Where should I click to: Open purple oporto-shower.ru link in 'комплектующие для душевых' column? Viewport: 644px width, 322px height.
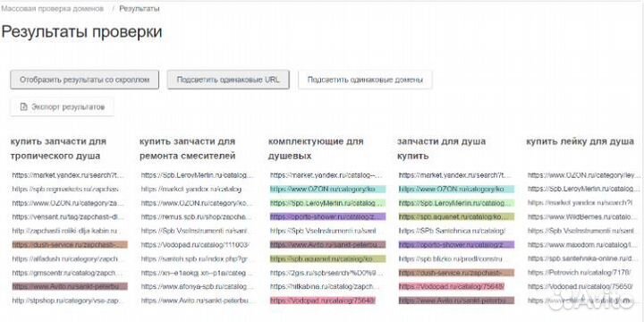point(327,216)
